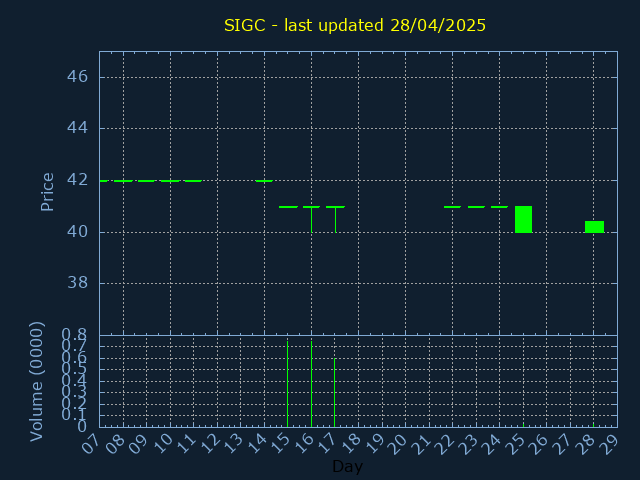Screen dimensions: 640x480
Task: Click the chart title 'SIGC - last updated 28/04/2025'
Action: pyautogui.click(x=355, y=25)
